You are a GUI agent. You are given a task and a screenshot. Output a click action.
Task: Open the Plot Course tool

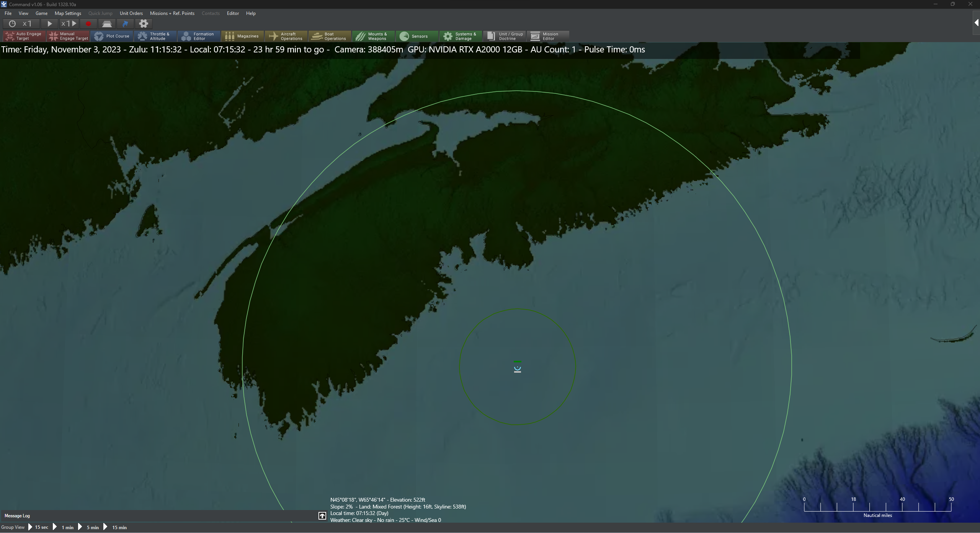[112, 36]
